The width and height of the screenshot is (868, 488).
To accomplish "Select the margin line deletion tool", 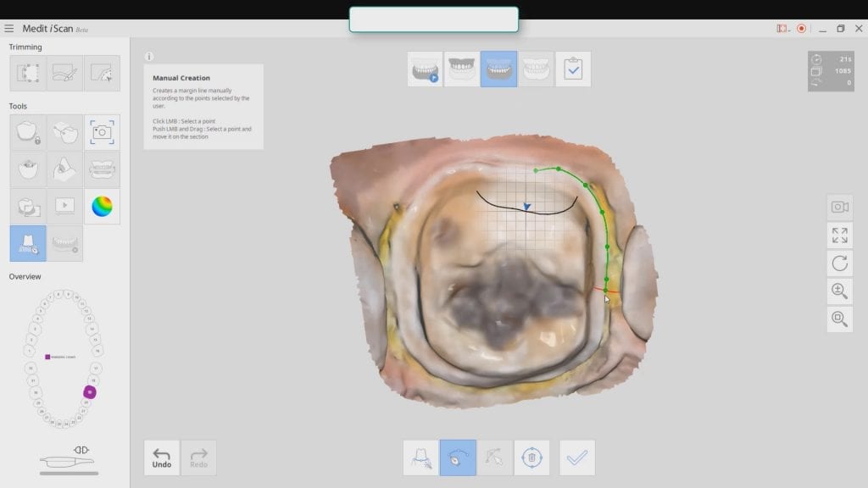I will tap(531, 457).
